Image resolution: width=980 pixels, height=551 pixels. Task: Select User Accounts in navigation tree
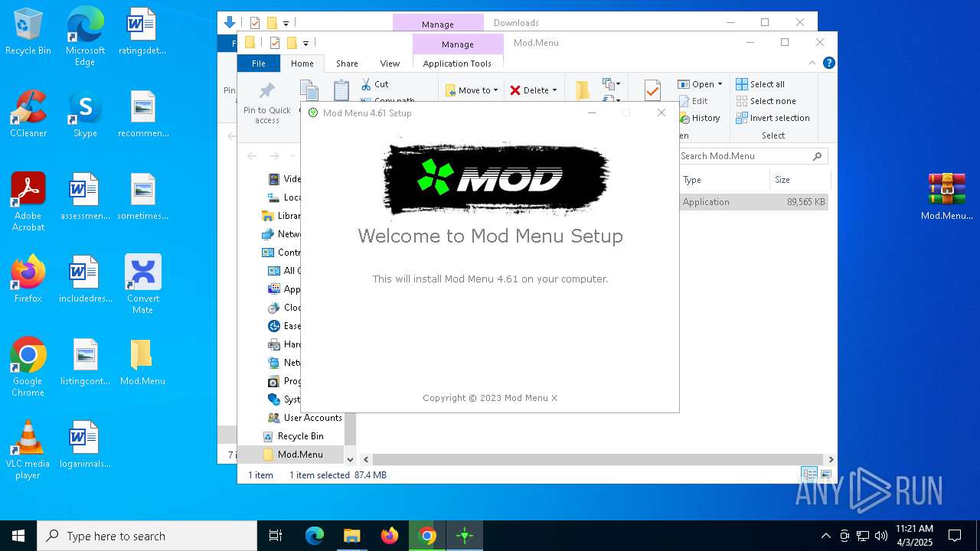click(305, 418)
